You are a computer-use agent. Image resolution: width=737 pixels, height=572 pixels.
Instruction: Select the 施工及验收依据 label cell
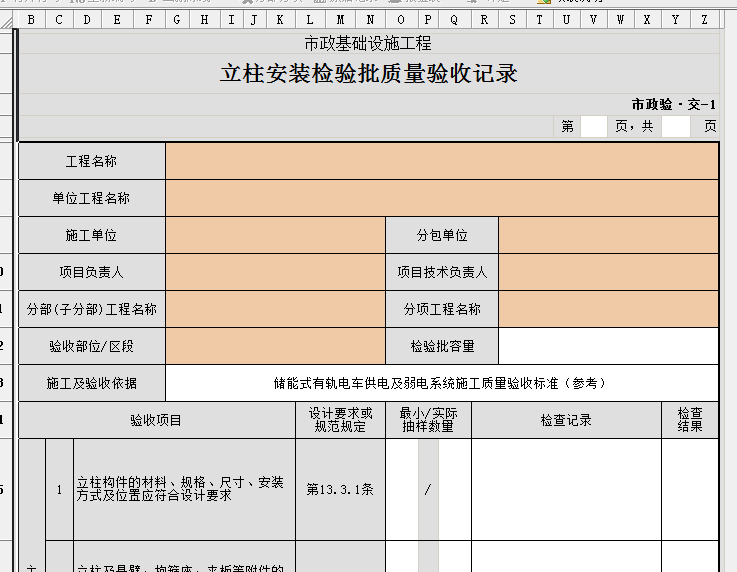click(92, 384)
